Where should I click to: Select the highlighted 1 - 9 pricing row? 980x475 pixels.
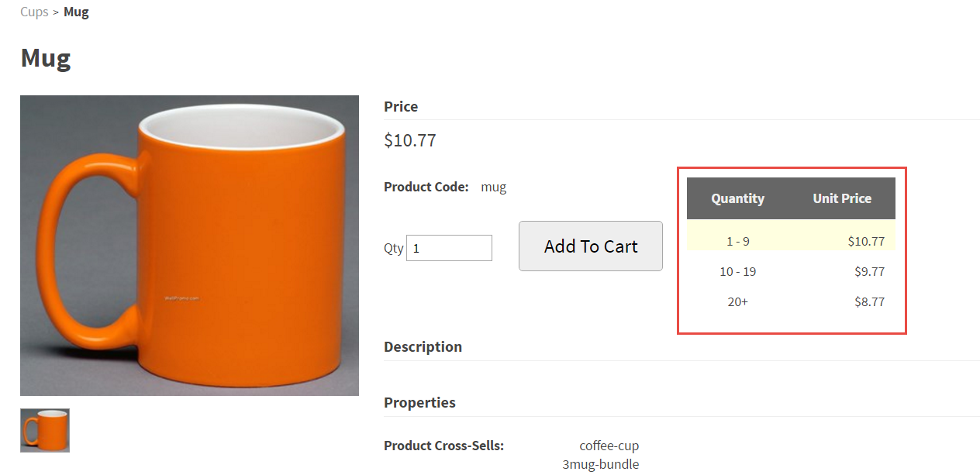pos(791,241)
